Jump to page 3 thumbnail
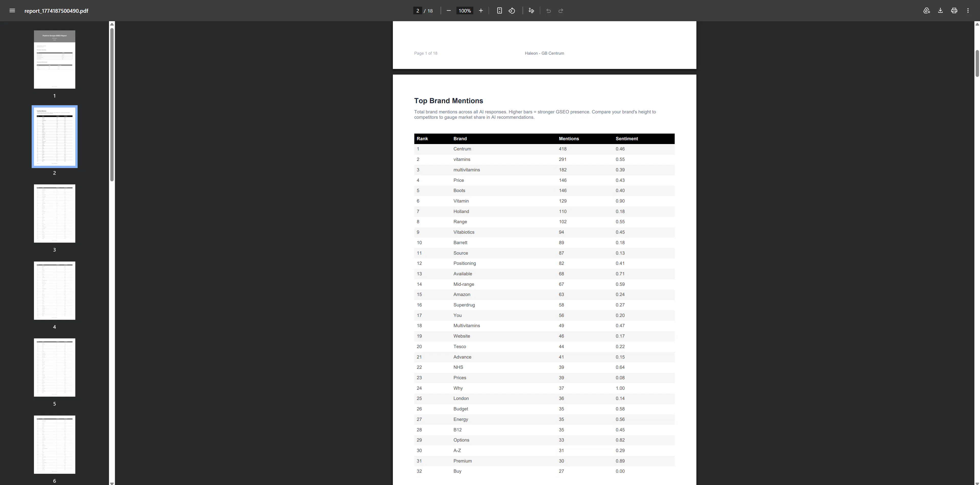Viewport: 980px width, 485px height. [x=54, y=214]
